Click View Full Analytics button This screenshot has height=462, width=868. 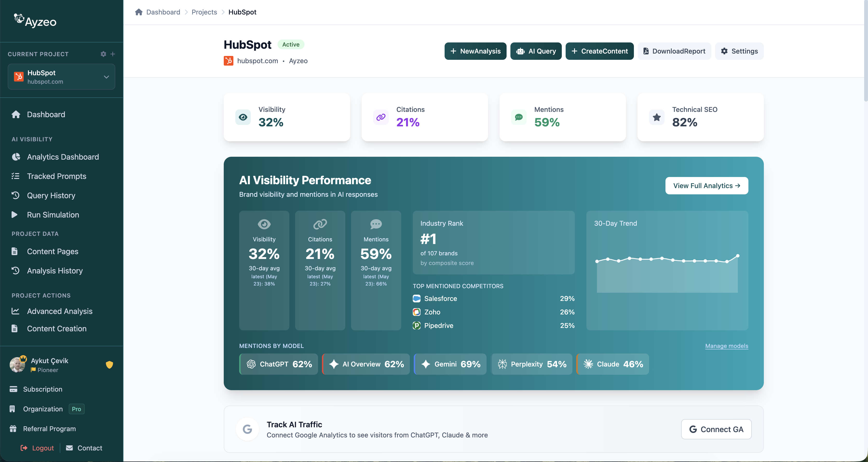(x=707, y=186)
